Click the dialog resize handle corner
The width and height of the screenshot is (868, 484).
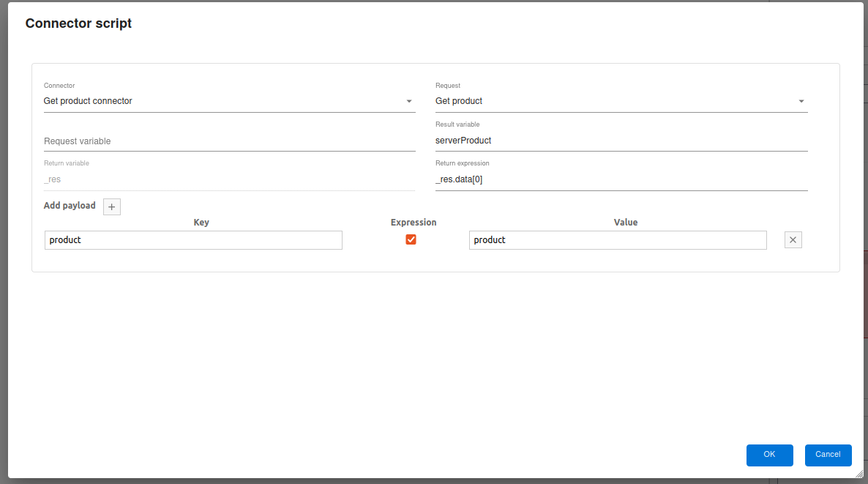pos(858,474)
